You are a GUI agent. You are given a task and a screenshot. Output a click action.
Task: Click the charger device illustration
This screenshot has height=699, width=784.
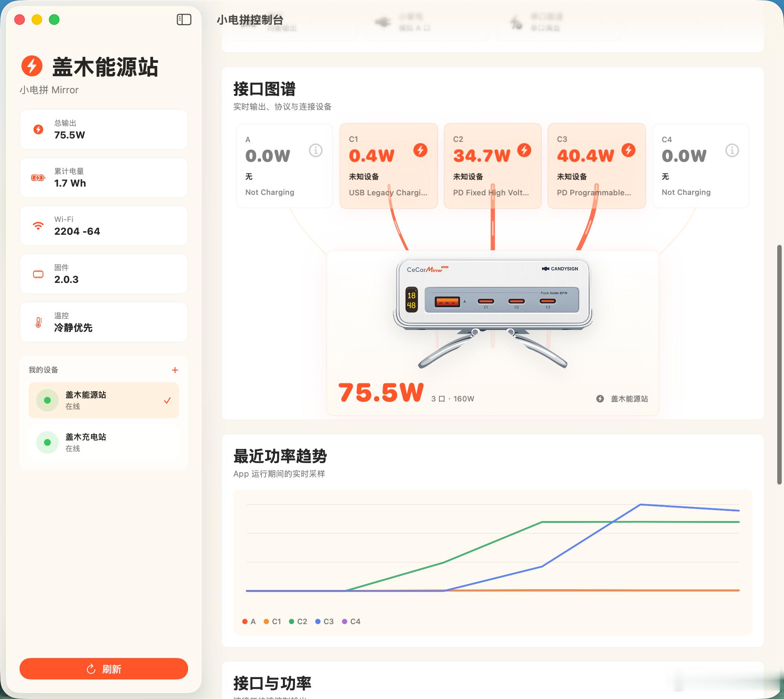point(492,313)
